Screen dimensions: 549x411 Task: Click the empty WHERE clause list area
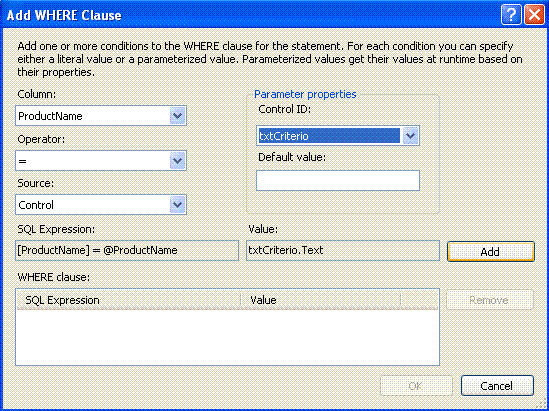[x=227, y=337]
